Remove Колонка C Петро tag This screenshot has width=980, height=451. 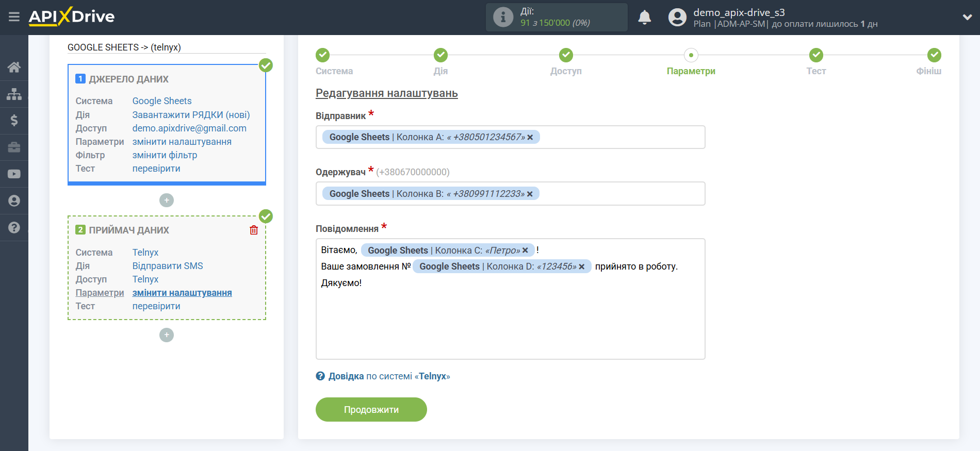click(525, 250)
